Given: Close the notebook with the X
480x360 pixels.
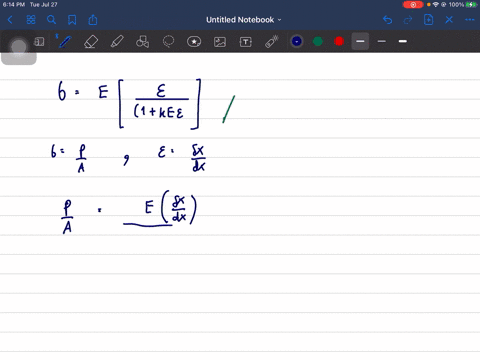Looking at the screenshot, I should (449, 20).
